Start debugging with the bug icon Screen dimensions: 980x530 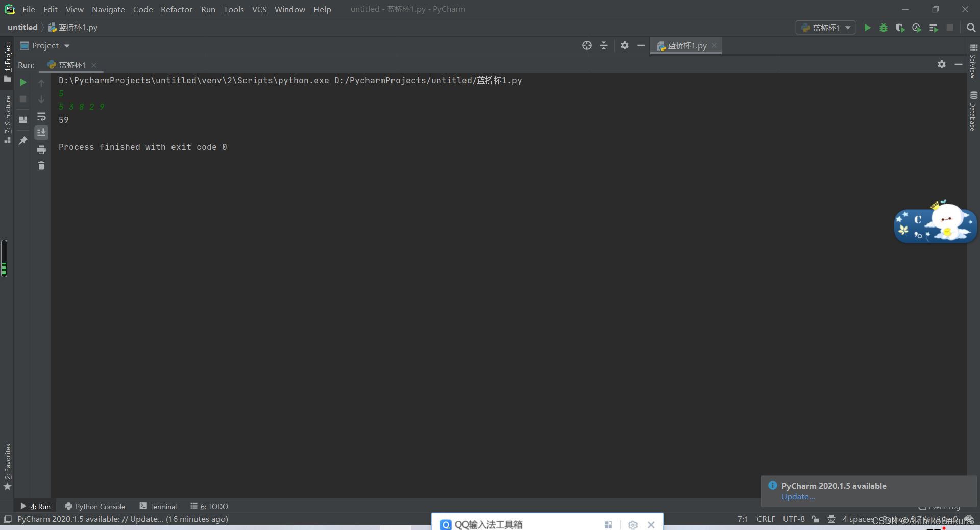[884, 28]
